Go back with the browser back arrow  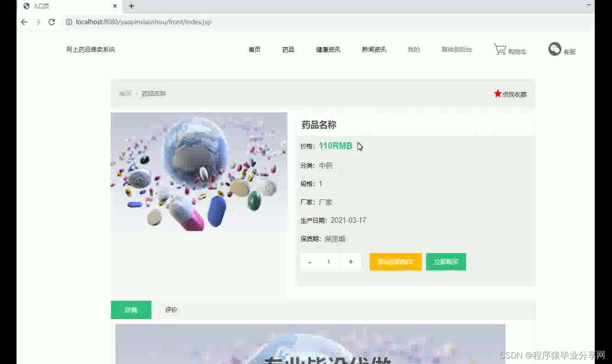(x=24, y=22)
